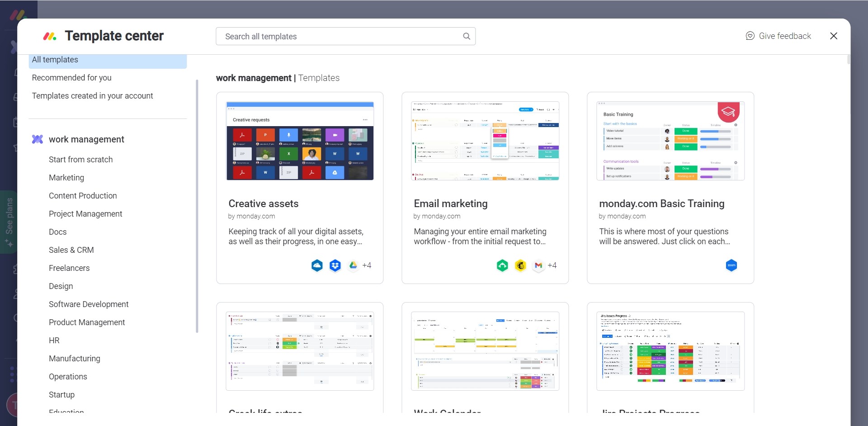Click the Gmail icon on Email marketing

click(x=538, y=265)
